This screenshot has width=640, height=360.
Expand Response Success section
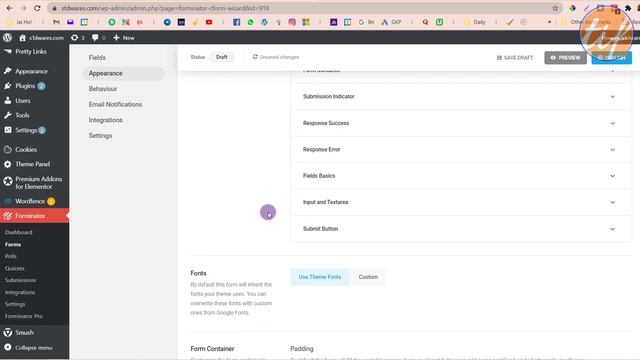coord(461,123)
